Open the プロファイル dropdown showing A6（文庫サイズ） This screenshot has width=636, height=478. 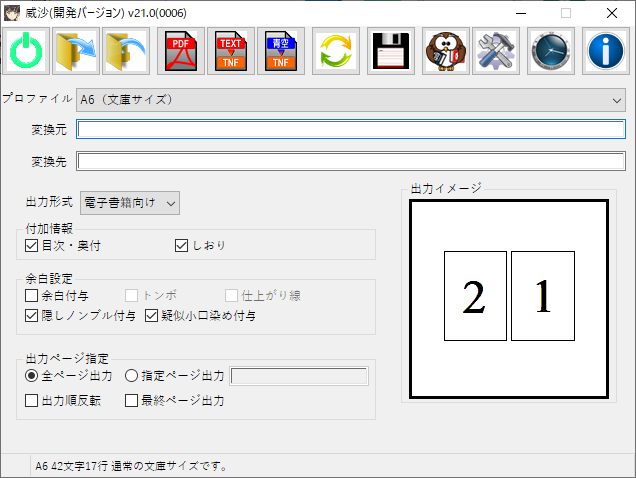pyautogui.click(x=351, y=100)
